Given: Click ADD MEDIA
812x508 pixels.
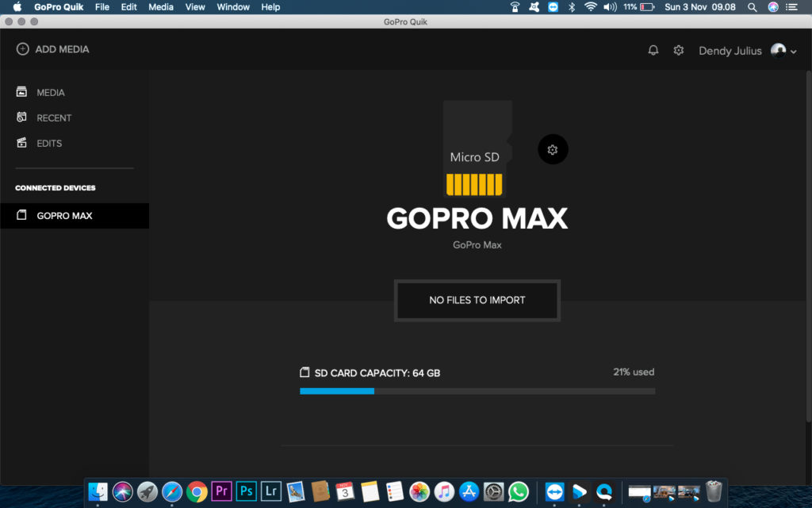Looking at the screenshot, I should tap(52, 48).
